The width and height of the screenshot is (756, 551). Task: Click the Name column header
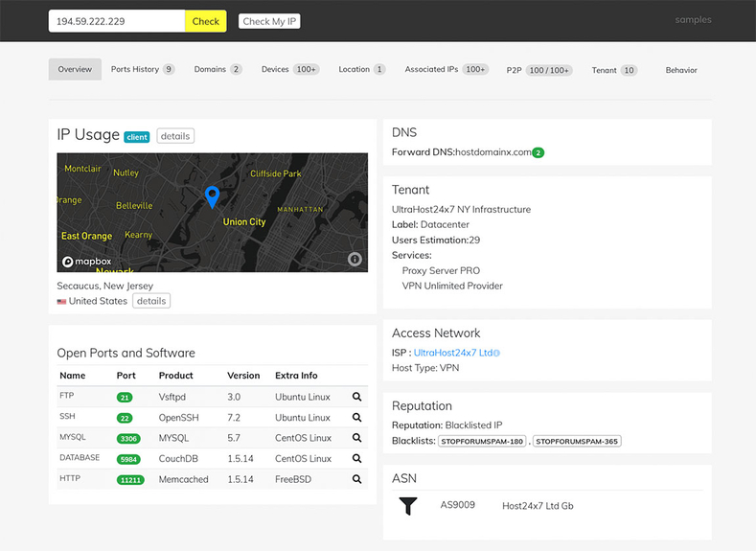[72, 376]
